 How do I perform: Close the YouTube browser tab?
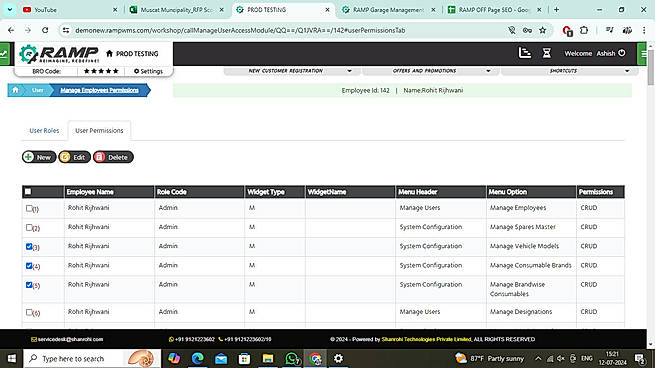(x=115, y=10)
